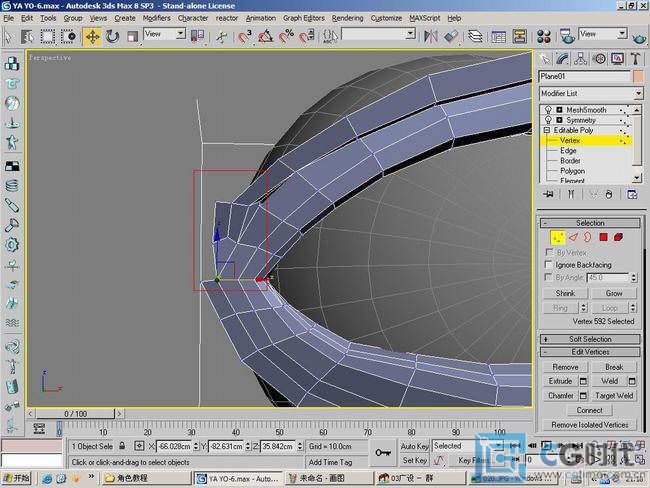This screenshot has height=488, width=650.
Task: Expand the Soft Selection rollout
Action: tap(590, 339)
